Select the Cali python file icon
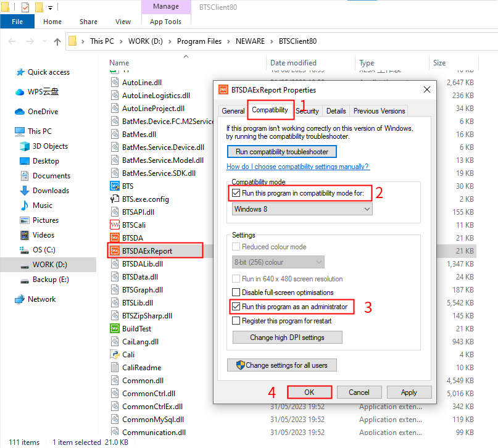Viewport: 498px width, 448px height. pos(115,354)
